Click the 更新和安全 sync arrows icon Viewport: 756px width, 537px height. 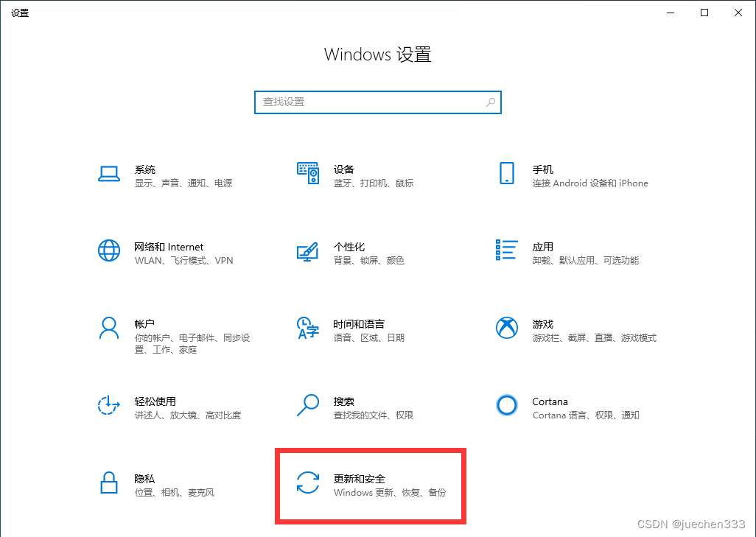point(307,482)
